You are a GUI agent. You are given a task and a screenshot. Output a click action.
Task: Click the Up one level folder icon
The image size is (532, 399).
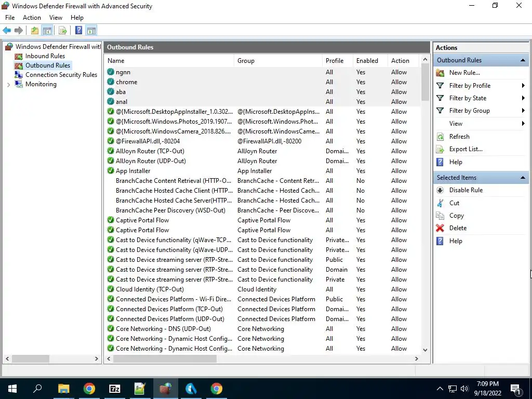click(35, 31)
